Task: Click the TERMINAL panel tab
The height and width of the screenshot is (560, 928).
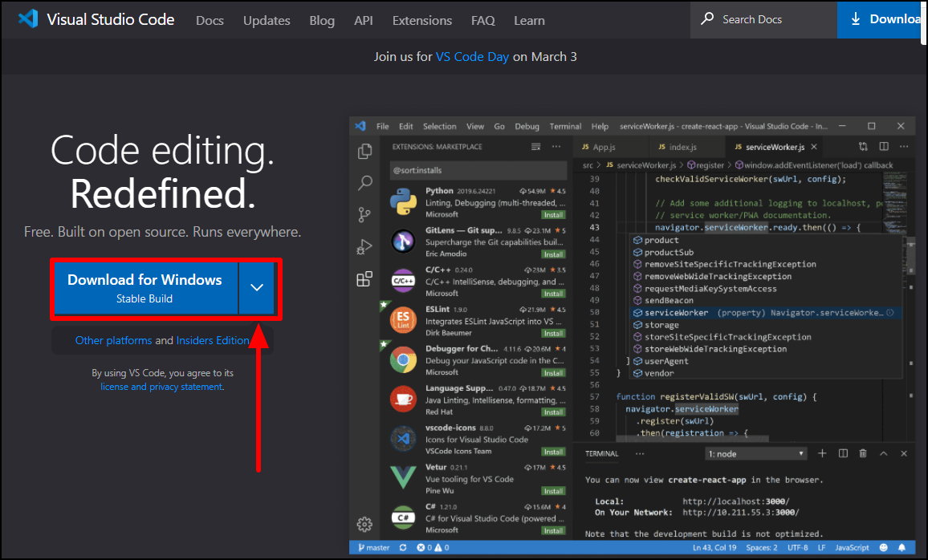Action: 601,453
